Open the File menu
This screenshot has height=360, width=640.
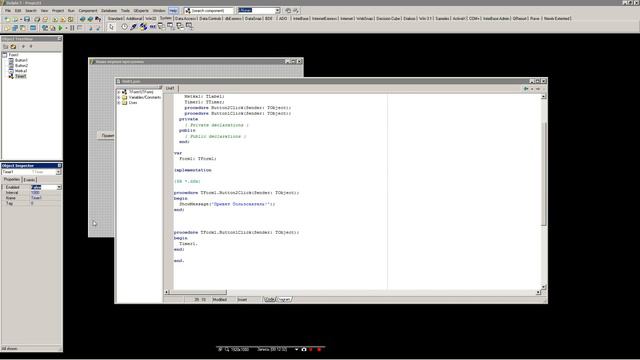coord(7,11)
